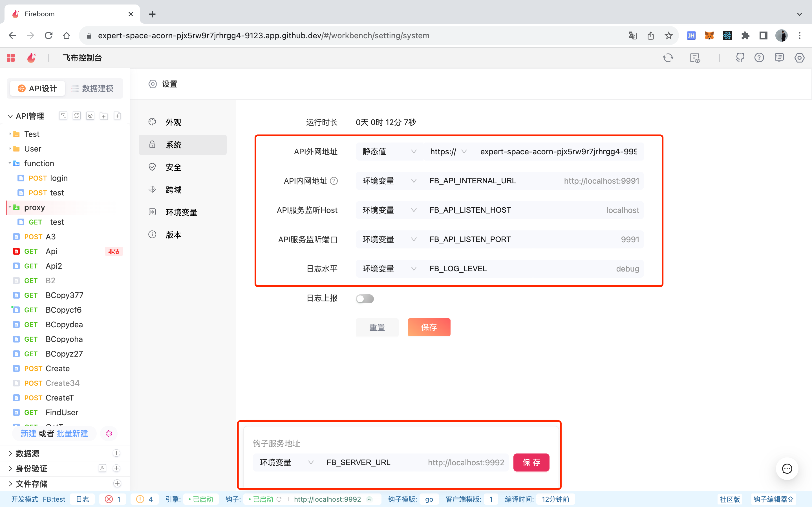Viewport: 812px width, 507px height.
Task: Click the 重置 button
Action: 377,327
